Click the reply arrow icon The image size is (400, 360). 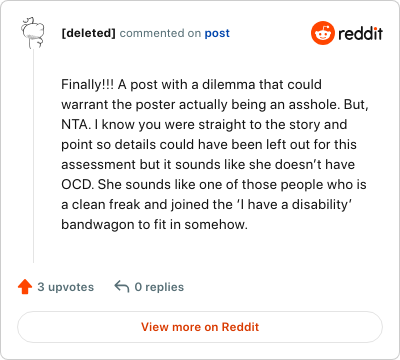pos(122,287)
